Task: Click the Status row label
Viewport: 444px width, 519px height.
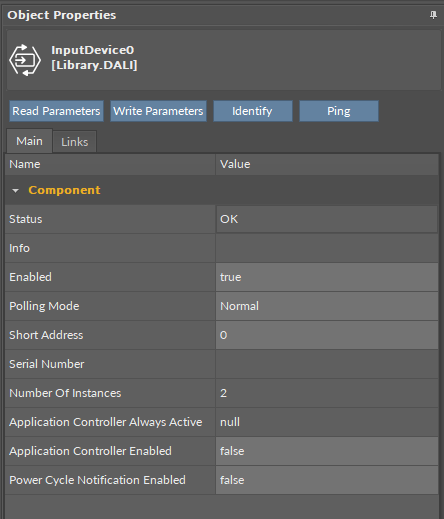Action: 26,219
